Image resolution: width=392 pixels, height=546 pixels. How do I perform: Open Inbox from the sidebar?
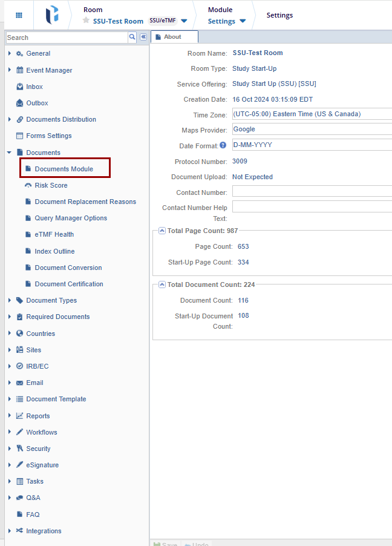(x=34, y=87)
